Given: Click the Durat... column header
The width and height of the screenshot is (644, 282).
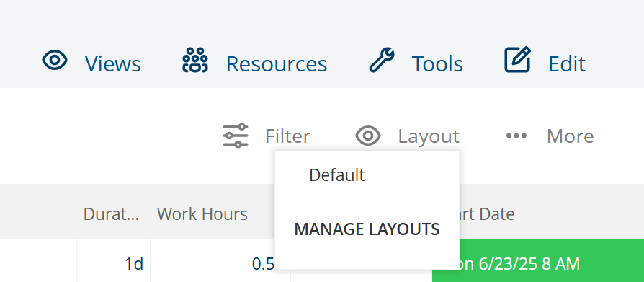Looking at the screenshot, I should click(x=112, y=213).
